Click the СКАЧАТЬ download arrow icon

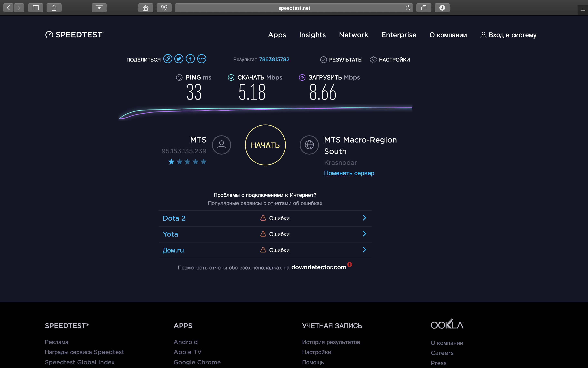pos(231,77)
